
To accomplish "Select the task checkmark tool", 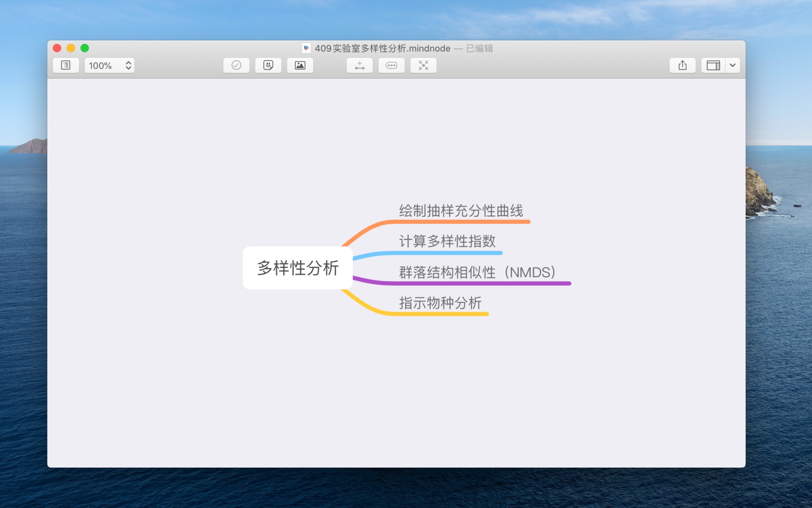I will coord(236,65).
